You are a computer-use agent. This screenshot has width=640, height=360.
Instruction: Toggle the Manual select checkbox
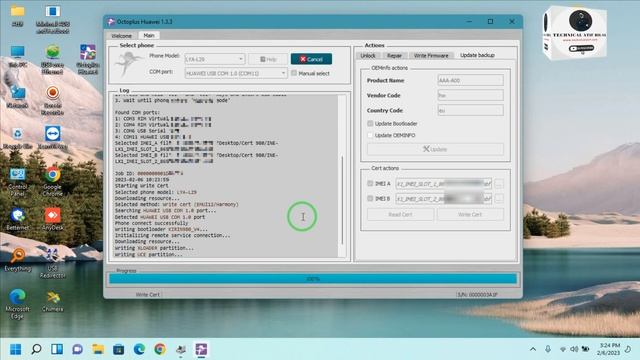coord(294,73)
